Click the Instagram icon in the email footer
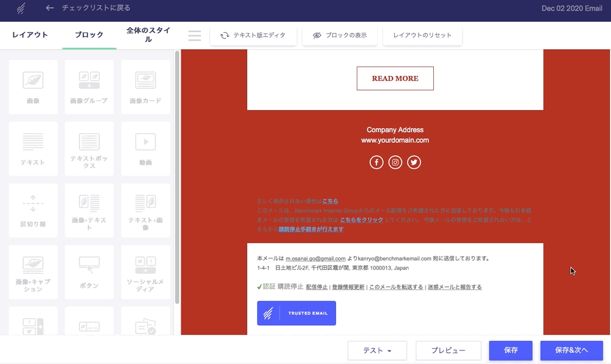The image size is (611, 364). pos(395,162)
